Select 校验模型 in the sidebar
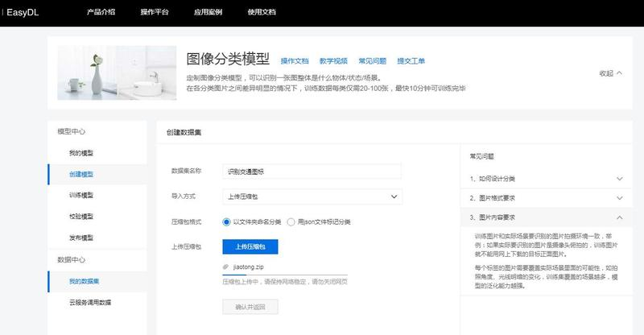The height and width of the screenshot is (335, 644). (81, 216)
